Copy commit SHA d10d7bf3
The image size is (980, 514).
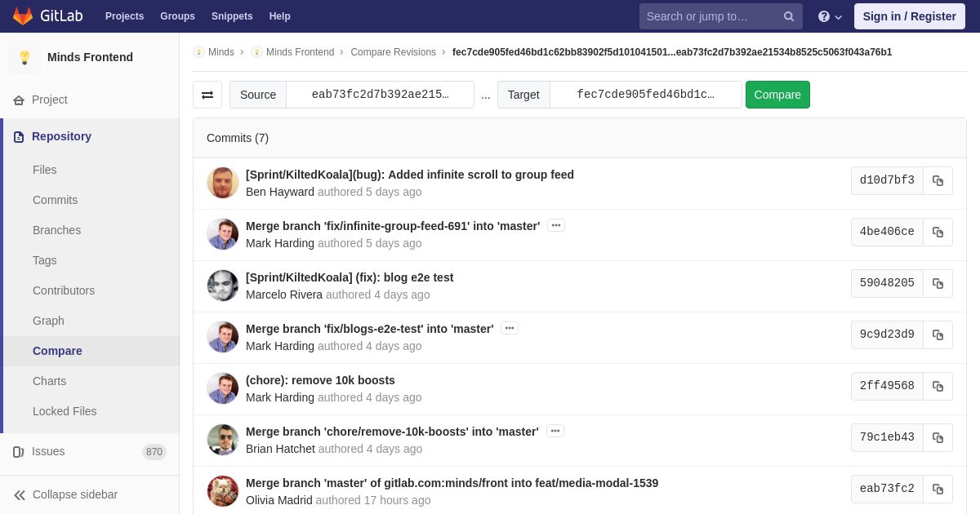pyautogui.click(x=938, y=181)
